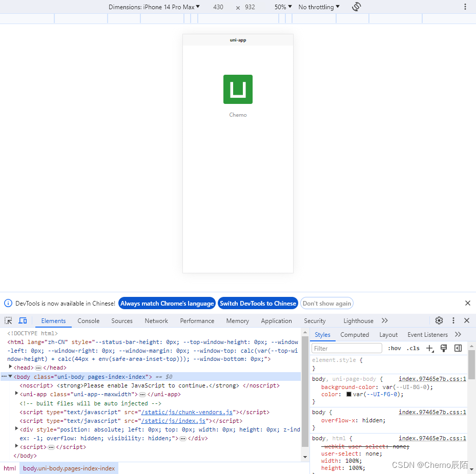Click the rendering emulations icon in Styles pane
Image resolution: width=476 pixels, height=474 pixels.
[444, 348]
